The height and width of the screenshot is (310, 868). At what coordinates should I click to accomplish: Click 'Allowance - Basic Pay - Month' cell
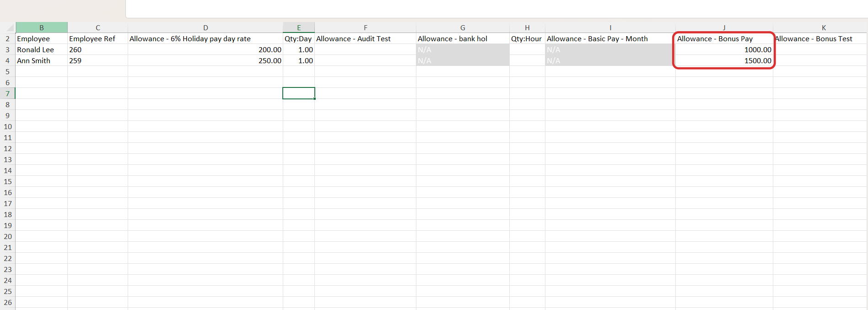pos(610,38)
